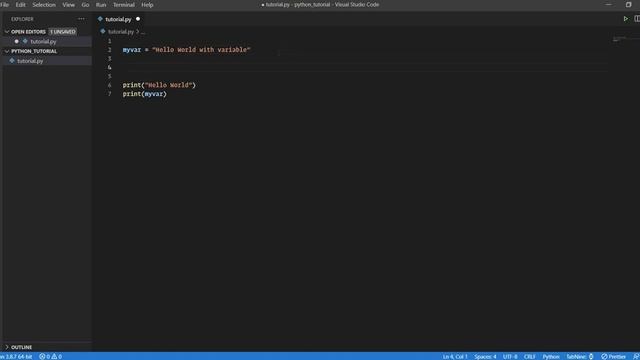Click line number 6 in gutter
This screenshot has width=640, height=360.
tap(109, 85)
